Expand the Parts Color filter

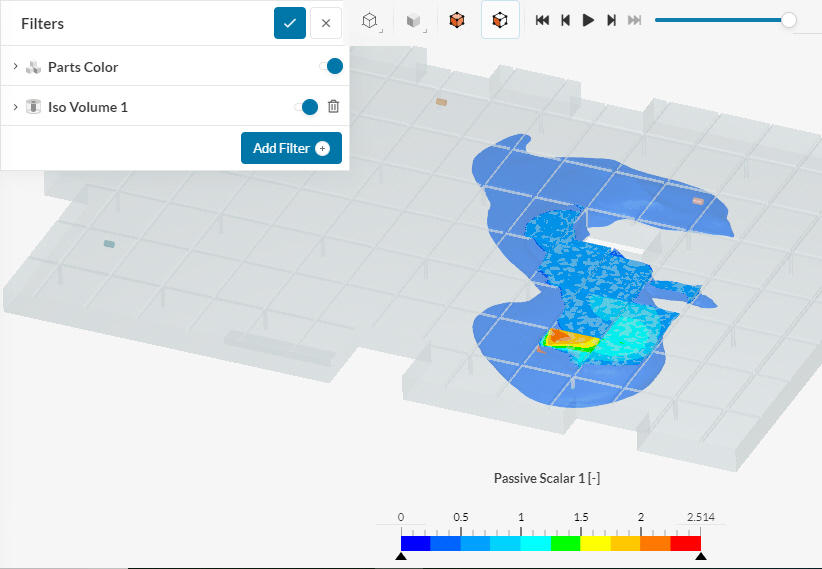[16, 67]
